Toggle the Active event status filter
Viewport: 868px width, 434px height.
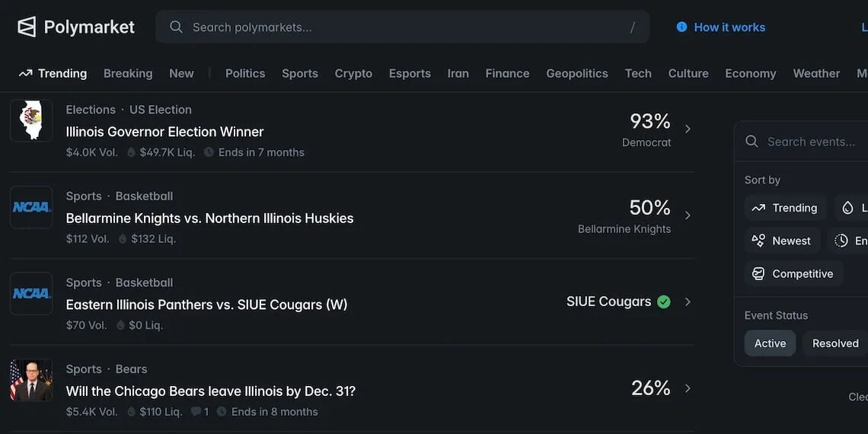[770, 343]
